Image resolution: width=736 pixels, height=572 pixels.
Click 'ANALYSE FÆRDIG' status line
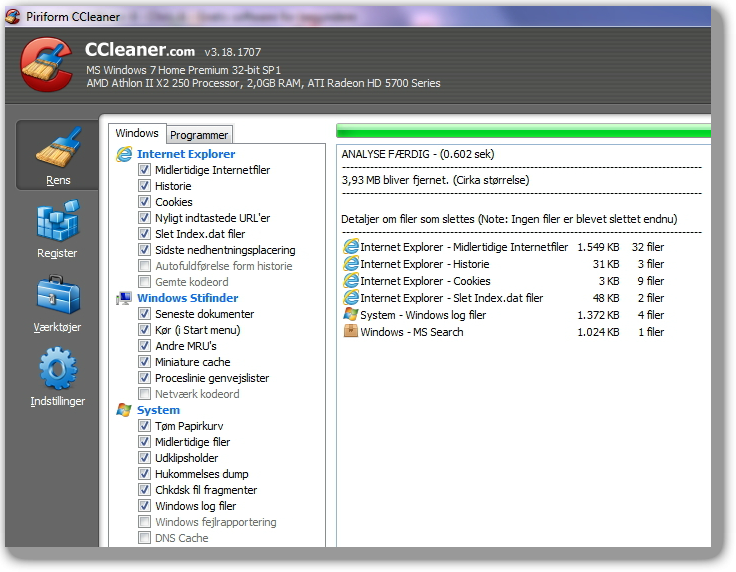pyautogui.click(x=418, y=154)
